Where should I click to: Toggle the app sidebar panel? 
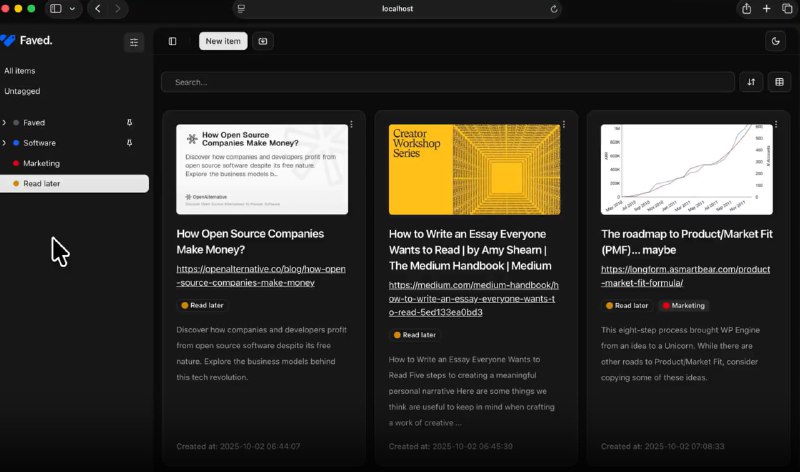[173, 41]
